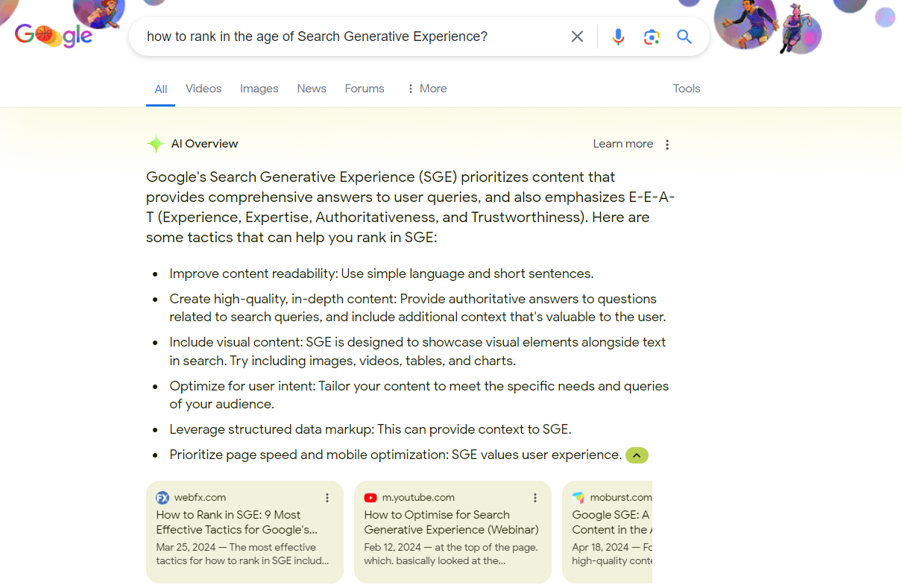Open the More search filters dropdown
Image resolution: width=902 pixels, height=588 pixels.
[x=426, y=89]
